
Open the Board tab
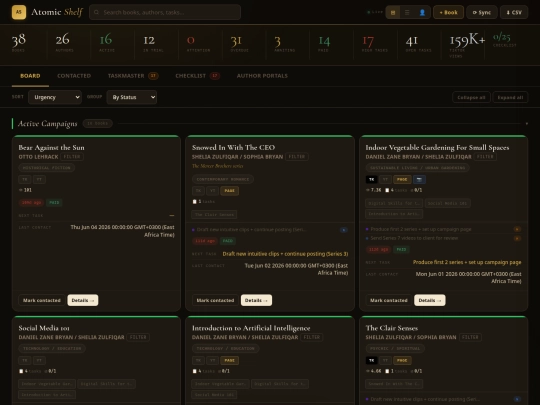pyautogui.click(x=30, y=76)
